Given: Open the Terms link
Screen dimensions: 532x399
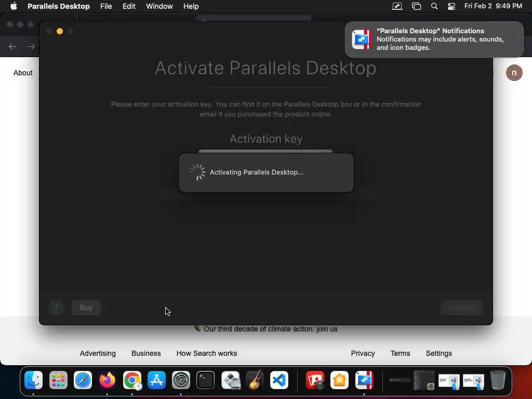Looking at the screenshot, I should 401,353.
